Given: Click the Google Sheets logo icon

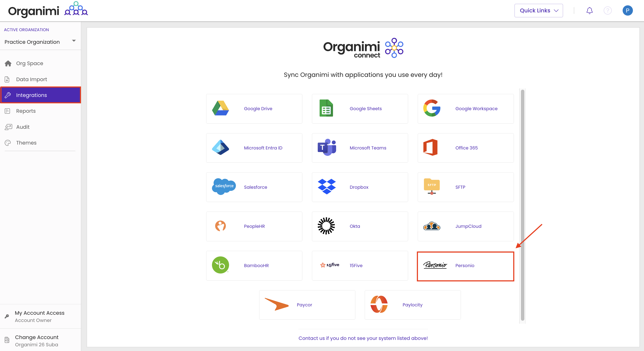Looking at the screenshot, I should (x=326, y=108).
